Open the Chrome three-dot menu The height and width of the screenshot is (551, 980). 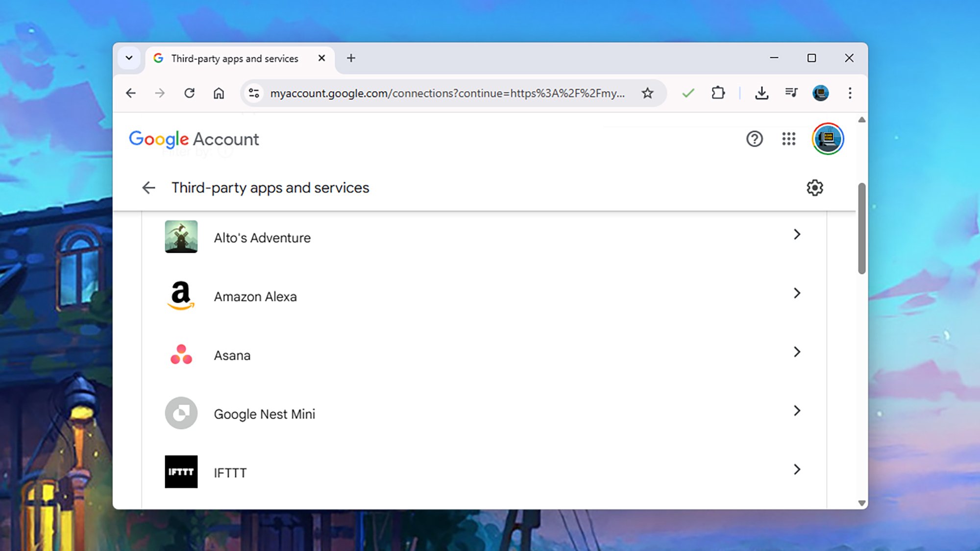tap(850, 93)
